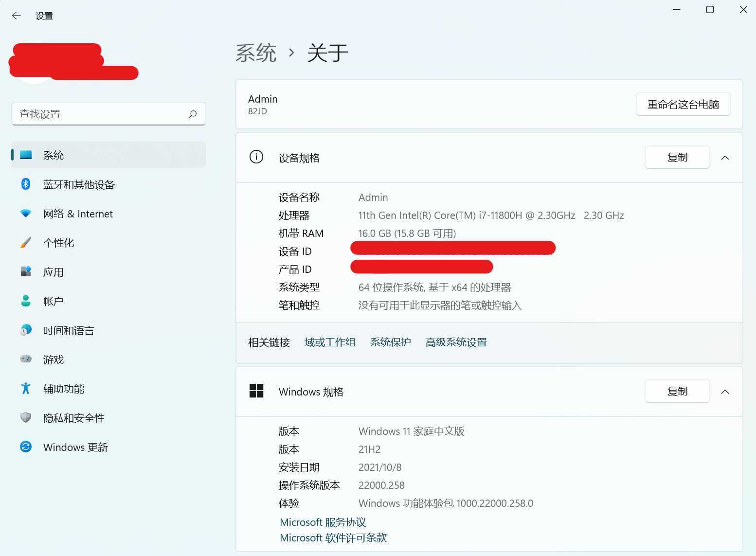Select the paintbrush personalization icon
This screenshot has width=756, height=556.
pyautogui.click(x=26, y=243)
